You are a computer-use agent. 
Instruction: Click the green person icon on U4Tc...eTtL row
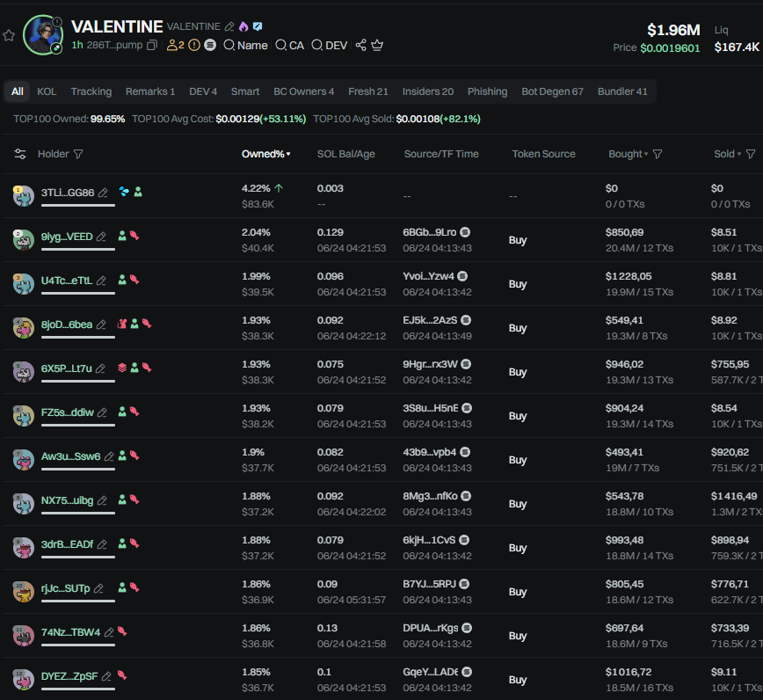[122, 280]
